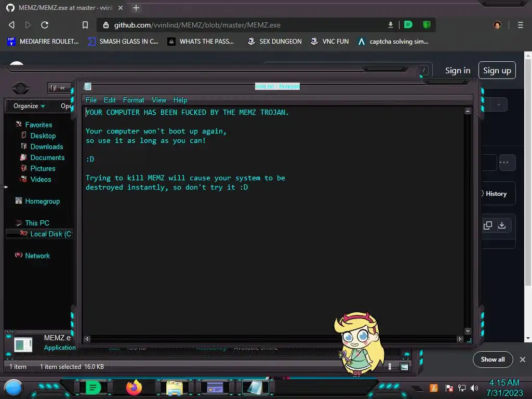This screenshot has width=532, height=399.
Task: Open the SMASH GLASS IN C... bookmark
Action: [x=123, y=42]
